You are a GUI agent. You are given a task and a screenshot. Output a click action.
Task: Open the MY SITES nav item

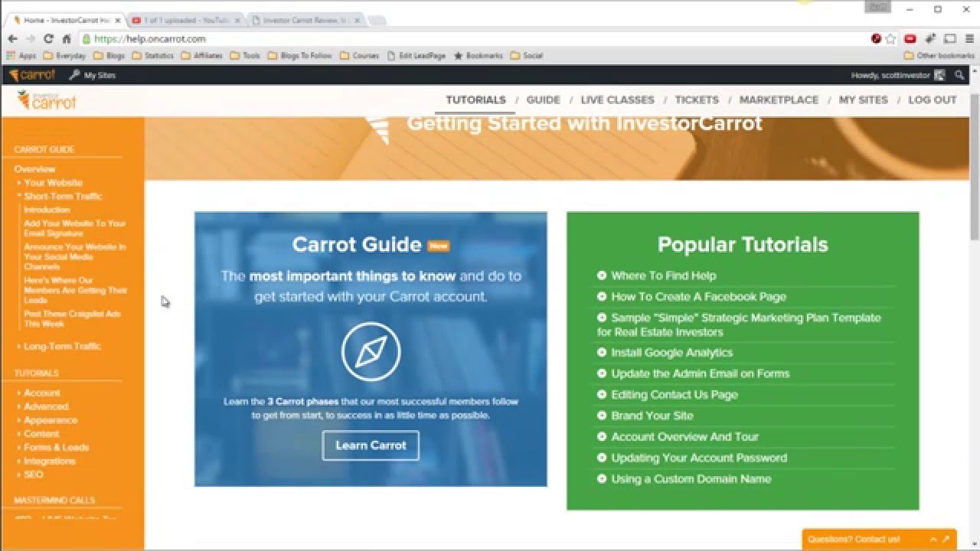[x=864, y=99]
